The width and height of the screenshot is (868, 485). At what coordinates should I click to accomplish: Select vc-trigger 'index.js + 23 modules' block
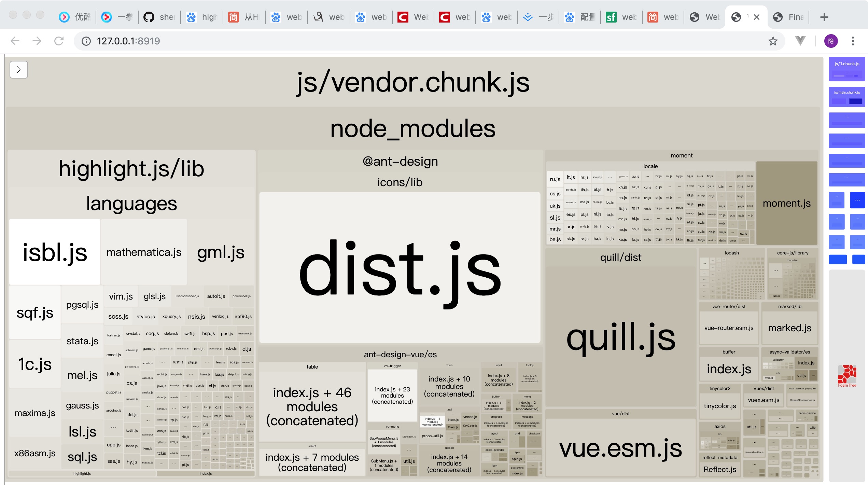[x=392, y=395]
